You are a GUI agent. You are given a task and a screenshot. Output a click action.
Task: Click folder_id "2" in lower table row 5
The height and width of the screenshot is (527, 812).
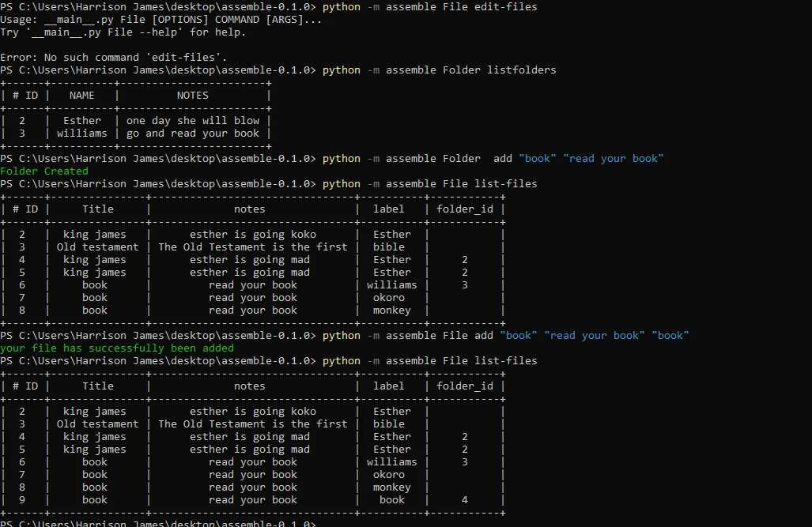coord(465,450)
